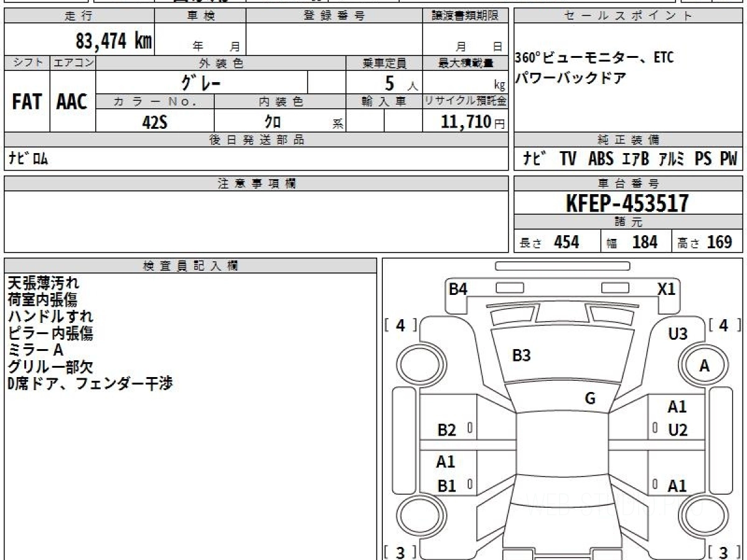Select the height value 169
The image size is (747, 560).
720,242
